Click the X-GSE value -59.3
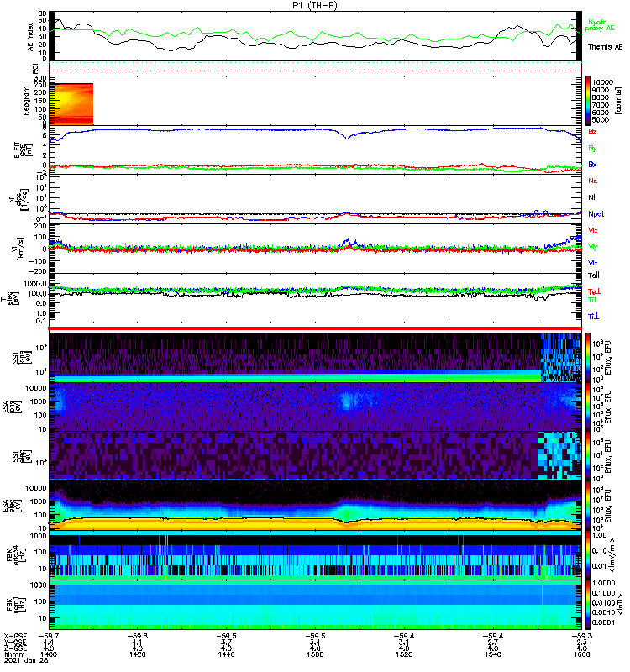Image resolution: width=630 pixels, height=672 pixels. 581,636
